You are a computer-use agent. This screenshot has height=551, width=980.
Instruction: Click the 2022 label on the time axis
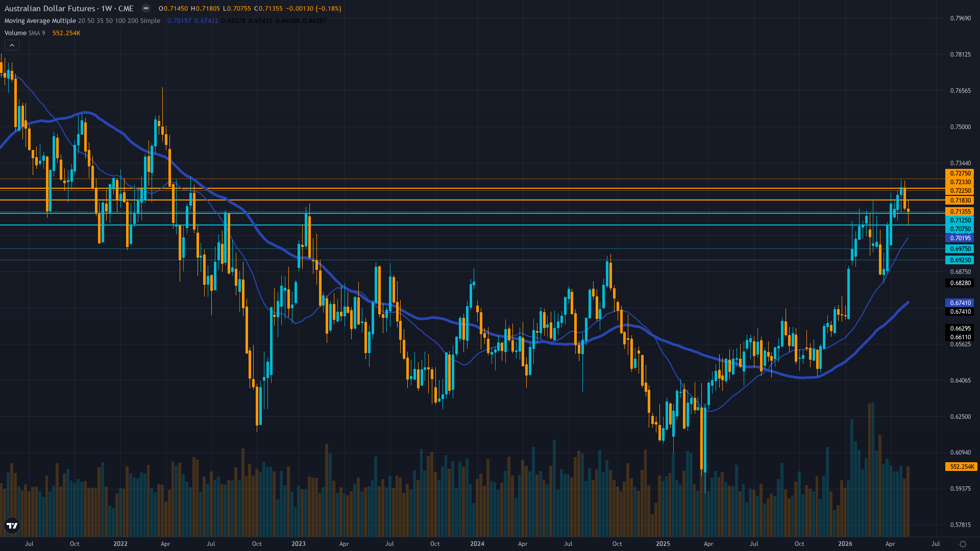120,544
